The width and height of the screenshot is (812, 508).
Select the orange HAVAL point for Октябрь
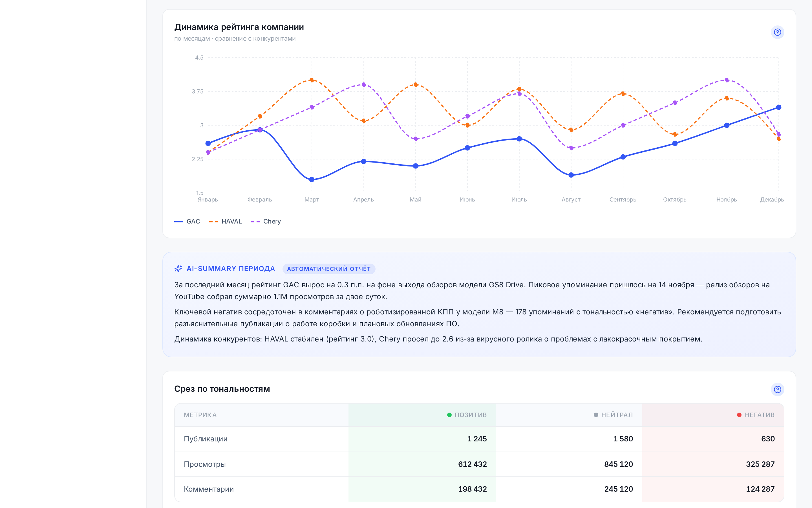pyautogui.click(x=675, y=134)
